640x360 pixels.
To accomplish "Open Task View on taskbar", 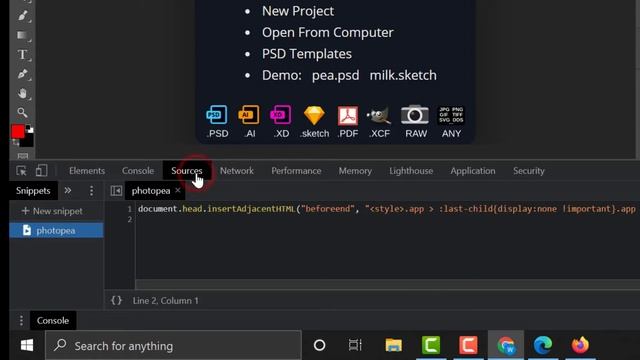I will tap(355, 345).
